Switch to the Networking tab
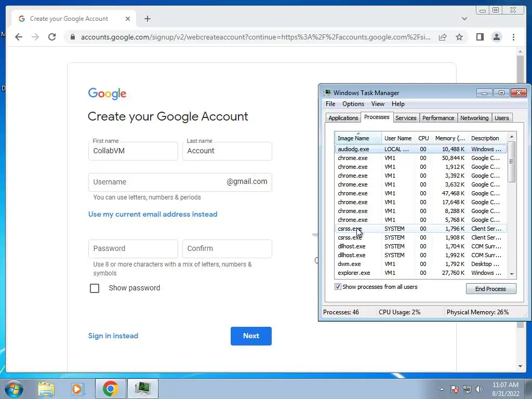This screenshot has width=532, height=399. click(x=474, y=118)
